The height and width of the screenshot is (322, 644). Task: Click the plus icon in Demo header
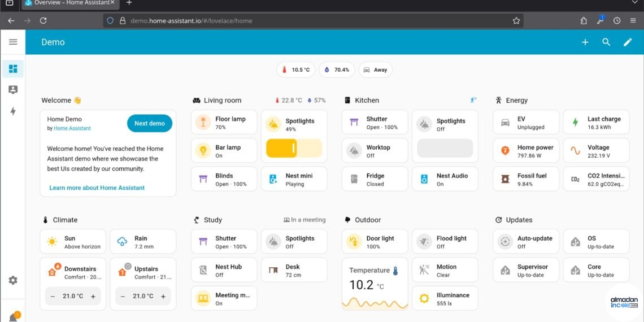[x=585, y=42]
